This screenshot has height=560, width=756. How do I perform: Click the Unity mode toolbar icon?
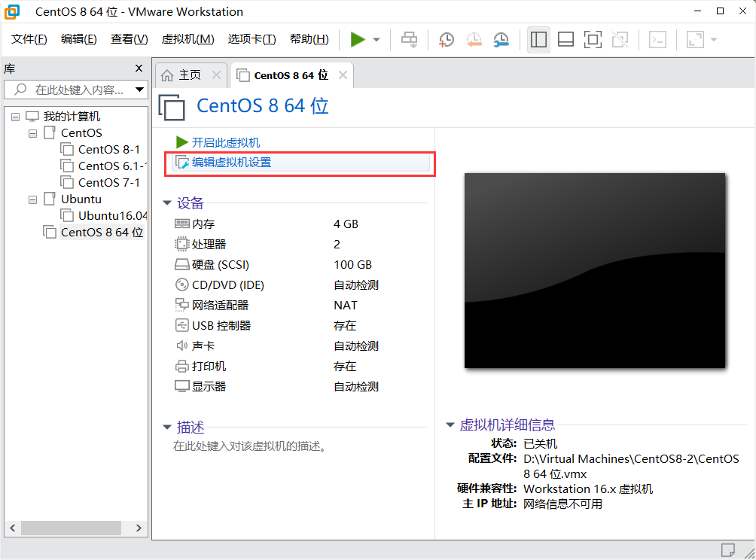tap(620, 40)
